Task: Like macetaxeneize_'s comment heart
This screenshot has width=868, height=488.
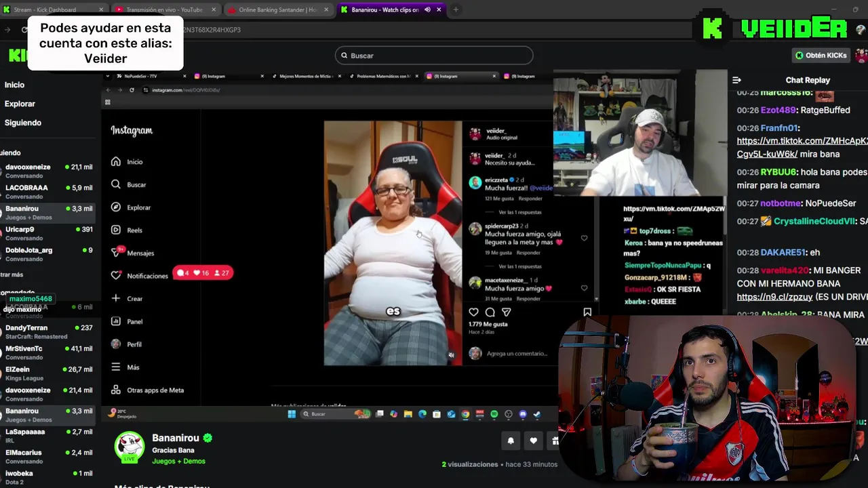Action: coord(584,288)
